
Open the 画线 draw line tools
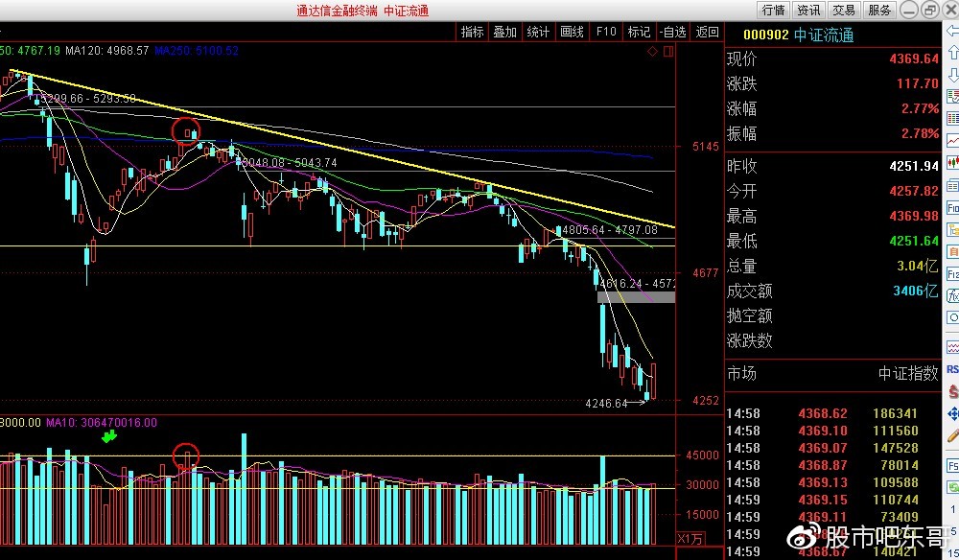tap(571, 32)
